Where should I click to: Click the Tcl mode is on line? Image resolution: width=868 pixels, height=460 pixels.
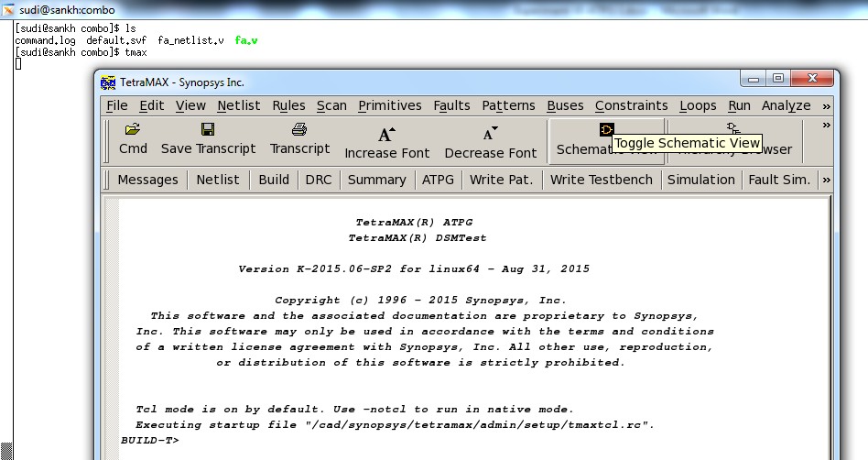point(355,410)
